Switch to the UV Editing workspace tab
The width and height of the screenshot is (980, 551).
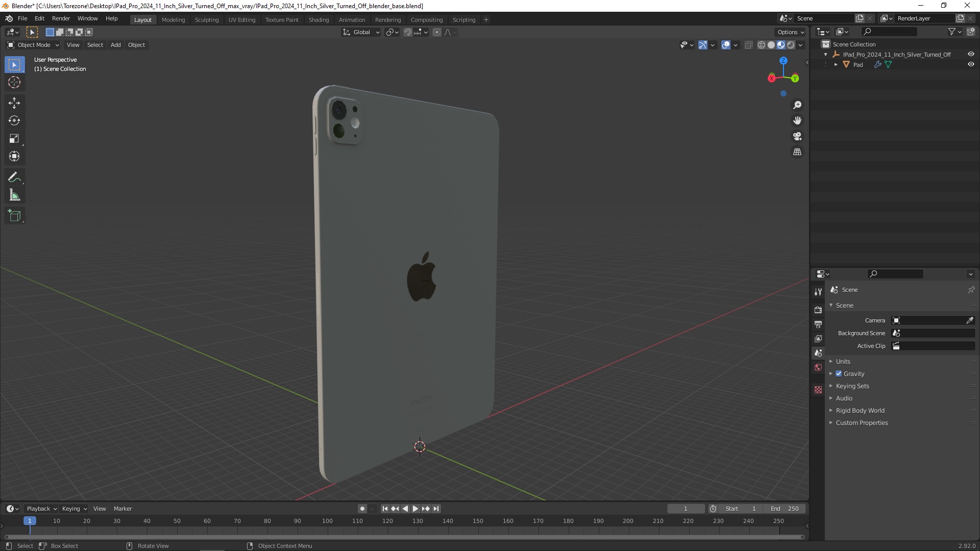pos(242,20)
